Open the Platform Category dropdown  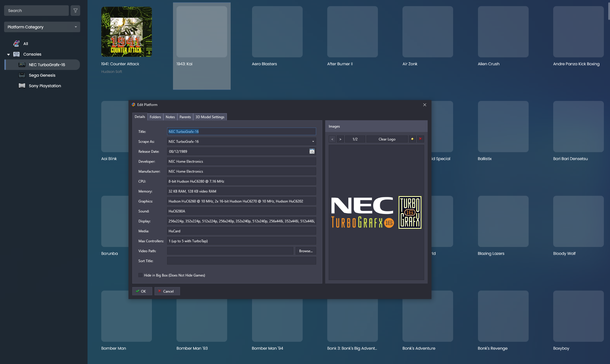pos(42,27)
